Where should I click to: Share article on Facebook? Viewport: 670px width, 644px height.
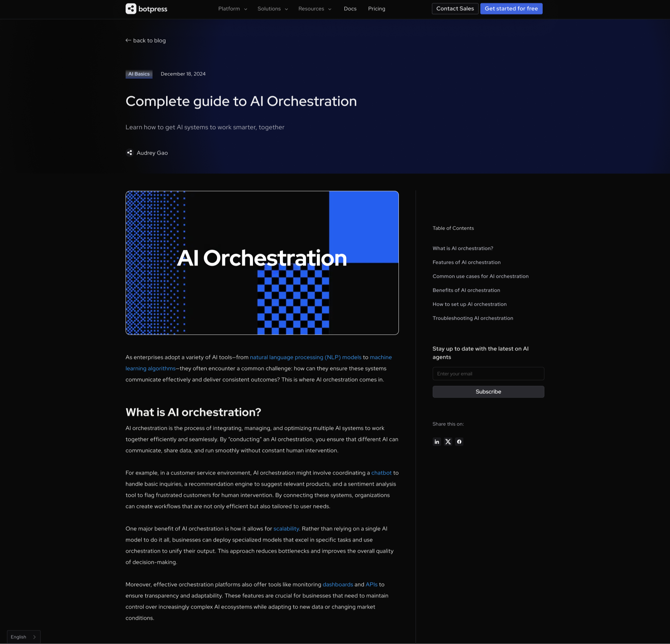459,442
